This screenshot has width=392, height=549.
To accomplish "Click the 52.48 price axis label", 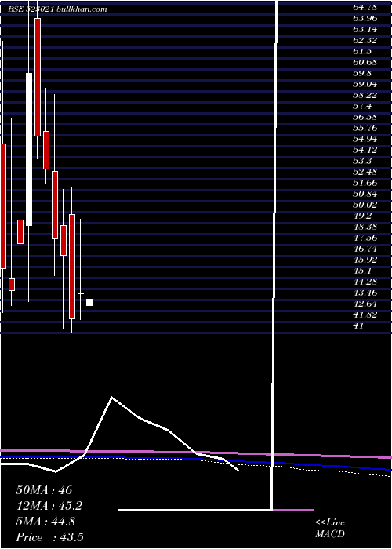I will pyautogui.click(x=365, y=173).
